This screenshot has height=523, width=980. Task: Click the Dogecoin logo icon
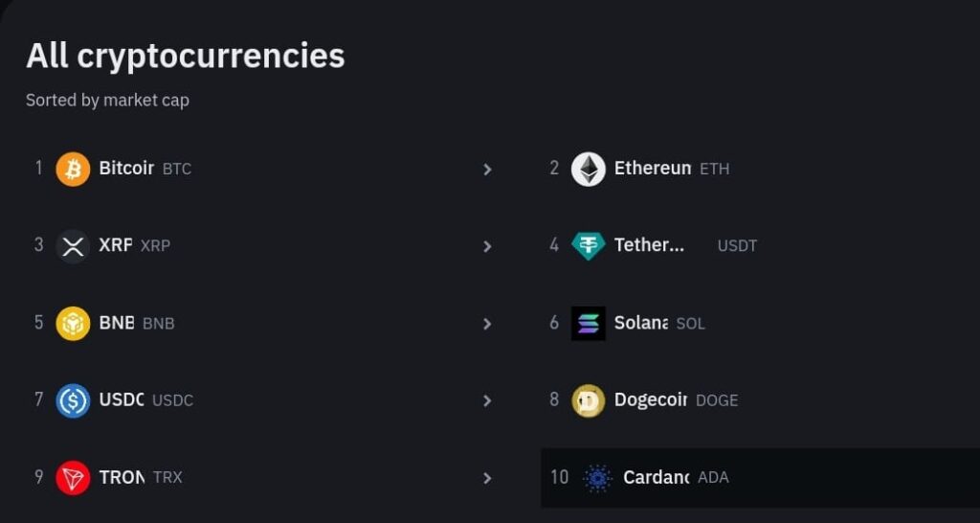click(589, 400)
